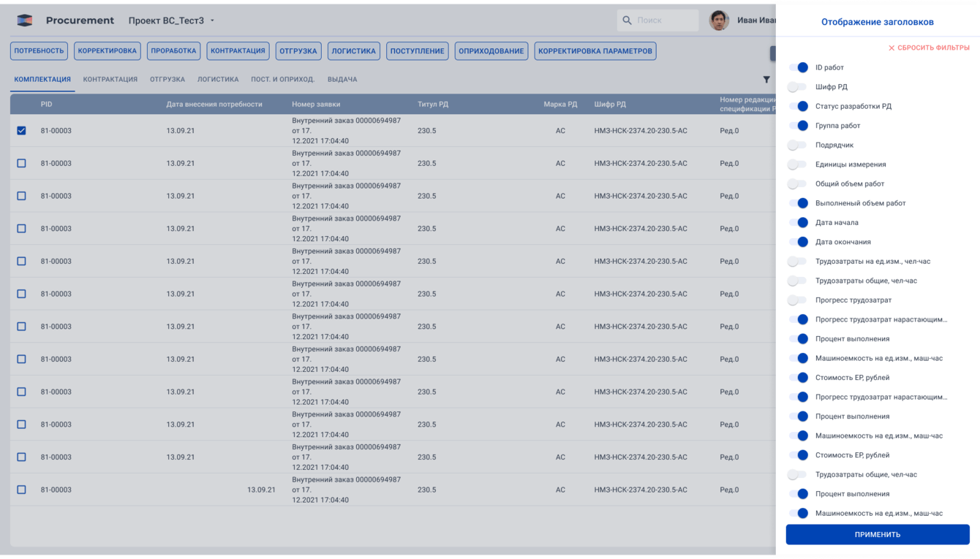
Task: Click the outlined Отгрузка button in top row
Action: 298,51
